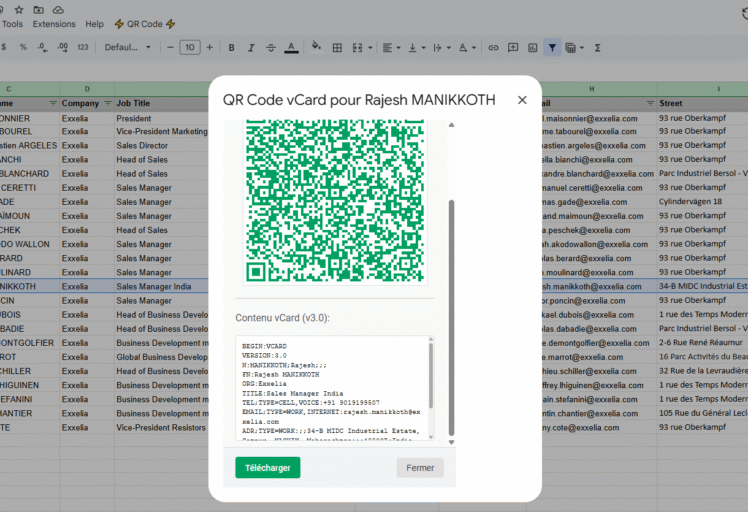
Task: Click inside the vCard content text box
Action: (332, 388)
